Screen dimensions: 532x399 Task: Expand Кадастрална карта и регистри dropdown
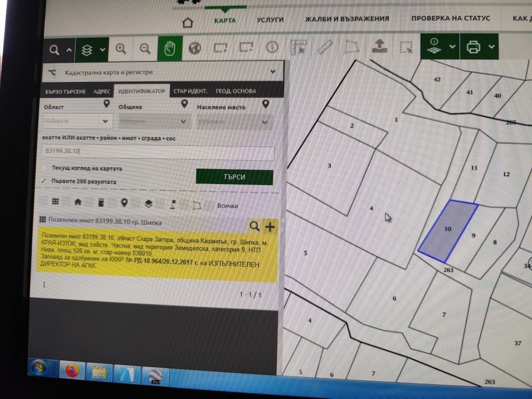[x=273, y=71]
